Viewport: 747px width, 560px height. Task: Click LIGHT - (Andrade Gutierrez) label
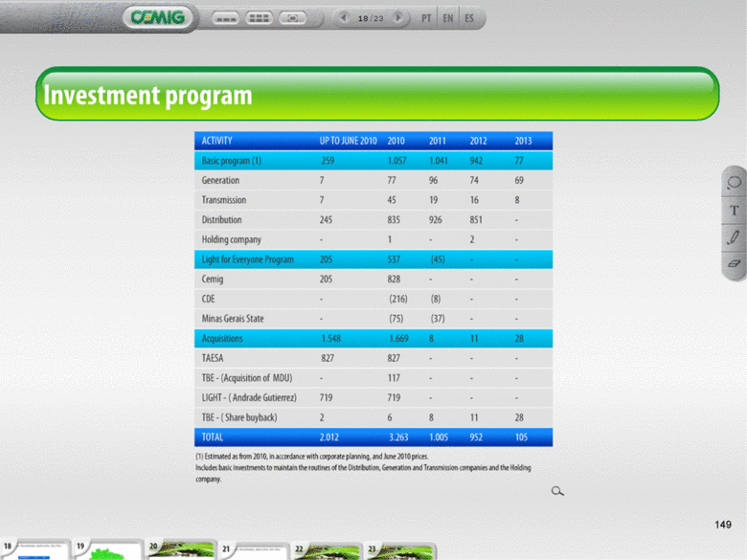(x=249, y=397)
